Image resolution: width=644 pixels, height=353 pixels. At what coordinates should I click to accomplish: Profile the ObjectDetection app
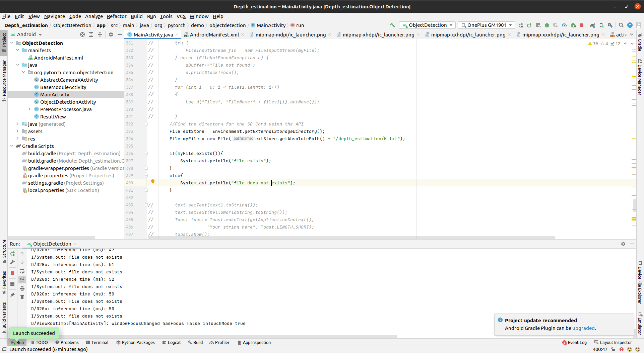click(564, 25)
